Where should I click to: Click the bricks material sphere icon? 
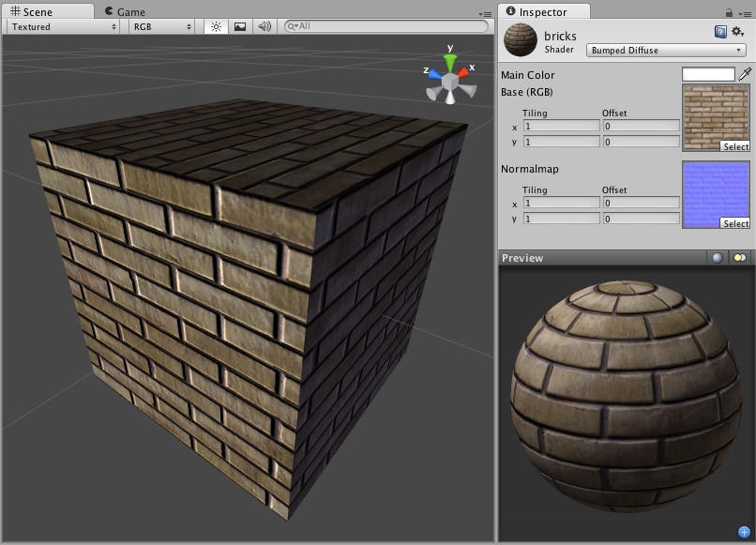522,41
